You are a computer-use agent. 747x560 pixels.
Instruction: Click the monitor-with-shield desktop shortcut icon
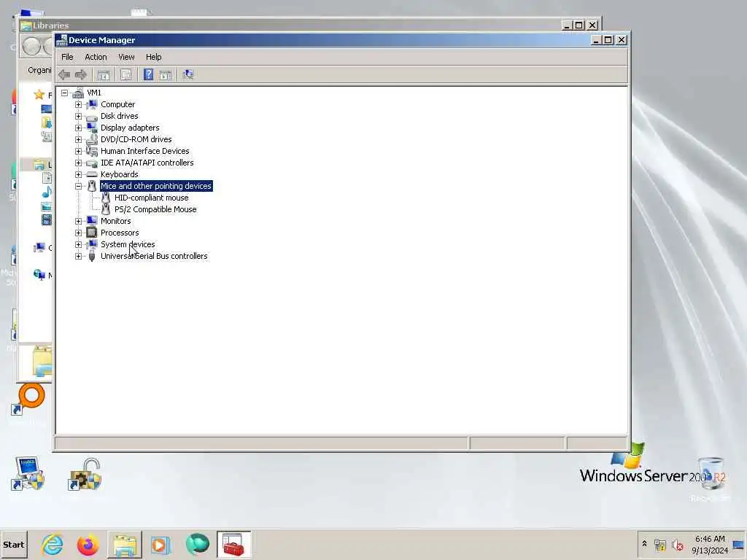(28, 473)
